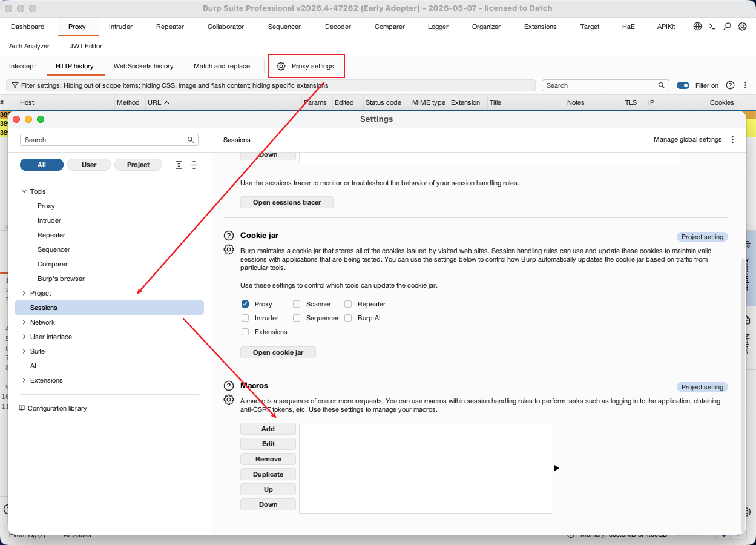Click the help icon beside Filter on
Screen dimensions: 756x545
730,85
